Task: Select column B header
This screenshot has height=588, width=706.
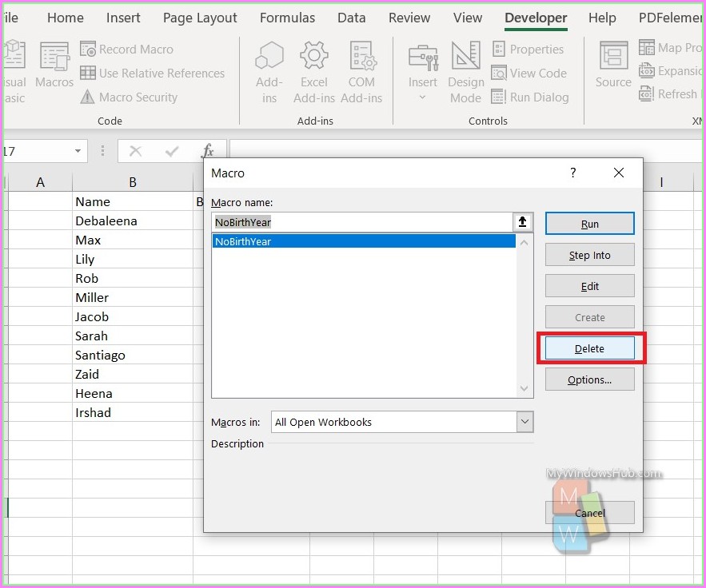Action: point(133,182)
